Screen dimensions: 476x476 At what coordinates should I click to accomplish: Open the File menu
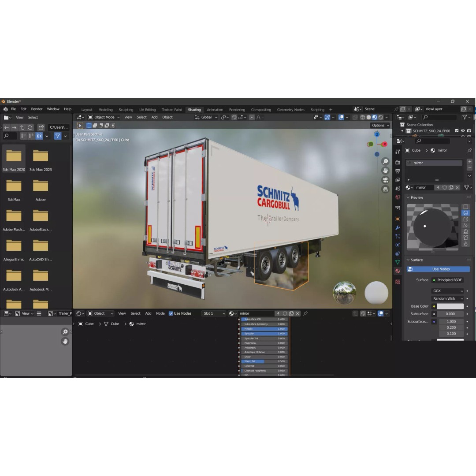pyautogui.click(x=13, y=109)
